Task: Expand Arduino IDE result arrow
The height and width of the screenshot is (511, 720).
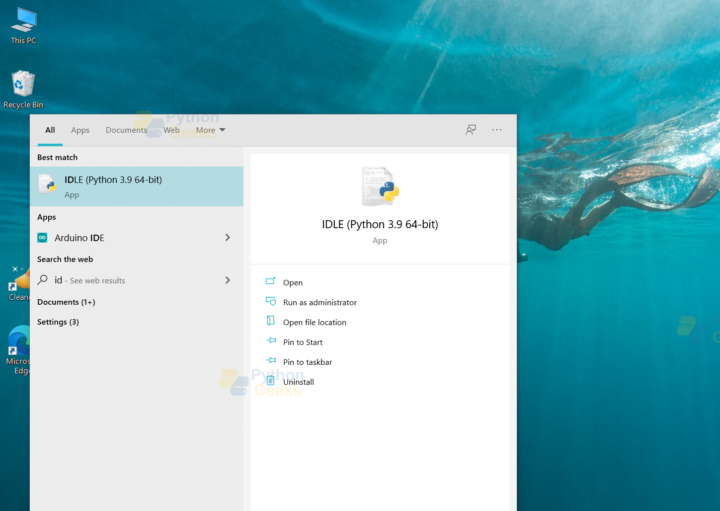Action: 228,238
